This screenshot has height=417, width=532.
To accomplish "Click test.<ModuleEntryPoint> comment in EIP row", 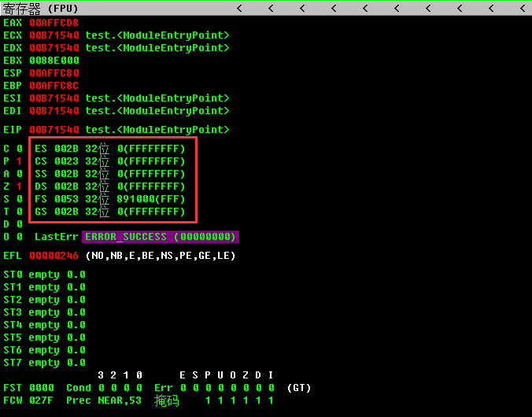I will point(157,130).
